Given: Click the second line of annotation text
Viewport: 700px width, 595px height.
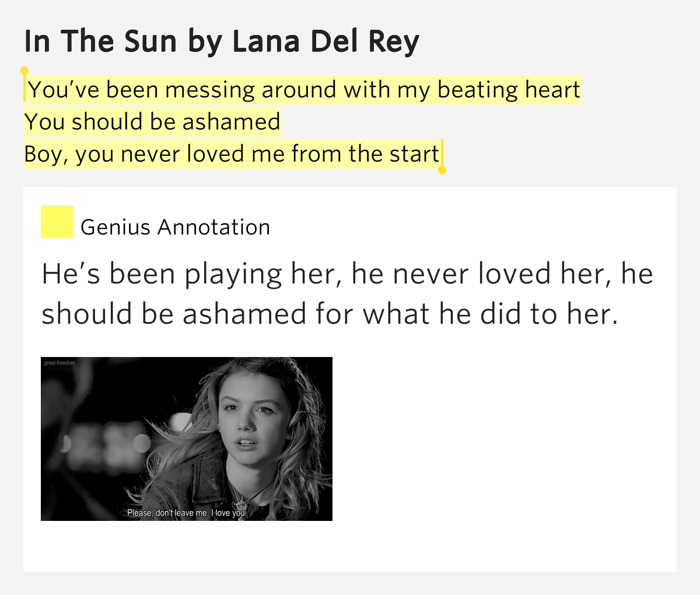Looking at the screenshot, I should click(329, 314).
